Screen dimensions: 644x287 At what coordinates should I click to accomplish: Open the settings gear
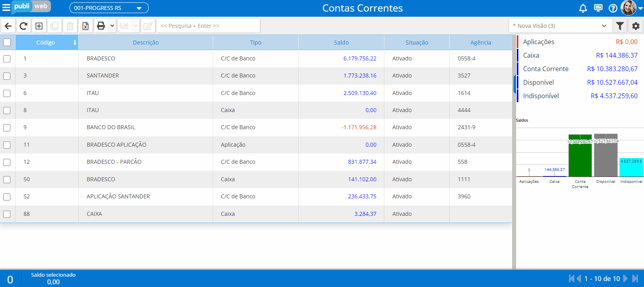point(636,26)
